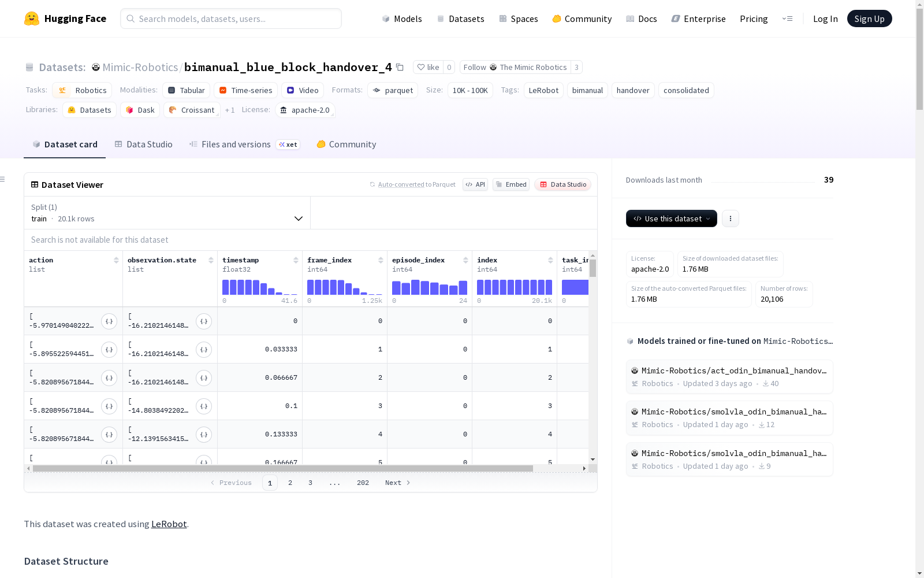Open the smolvla model updated with 12 downloads
Screen dimensions: 924x578
729,418
